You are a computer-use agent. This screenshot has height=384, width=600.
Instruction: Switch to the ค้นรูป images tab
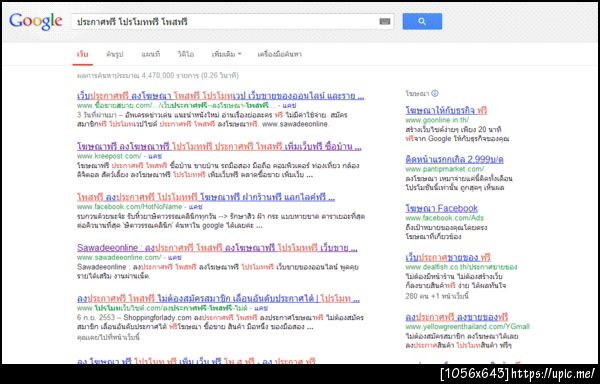click(x=114, y=54)
